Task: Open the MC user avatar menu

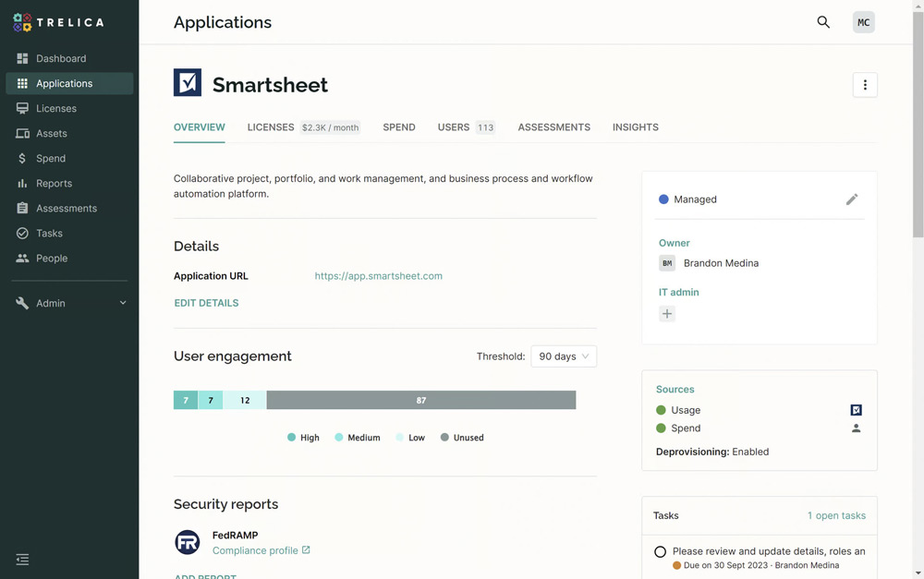Action: click(863, 22)
